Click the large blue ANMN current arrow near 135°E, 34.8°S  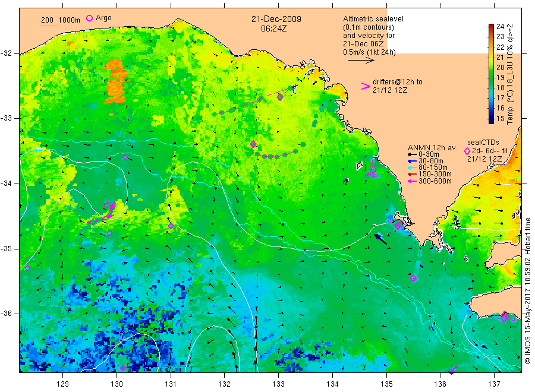[380, 238]
